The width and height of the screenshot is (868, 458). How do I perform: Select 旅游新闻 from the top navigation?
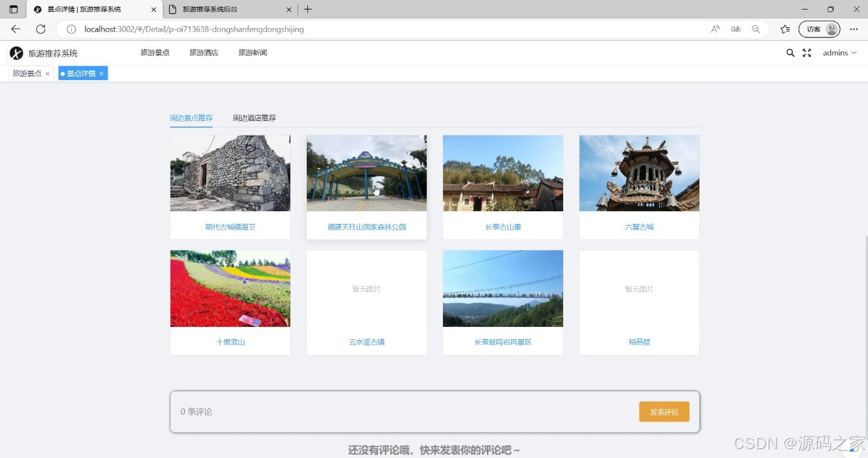(x=252, y=52)
